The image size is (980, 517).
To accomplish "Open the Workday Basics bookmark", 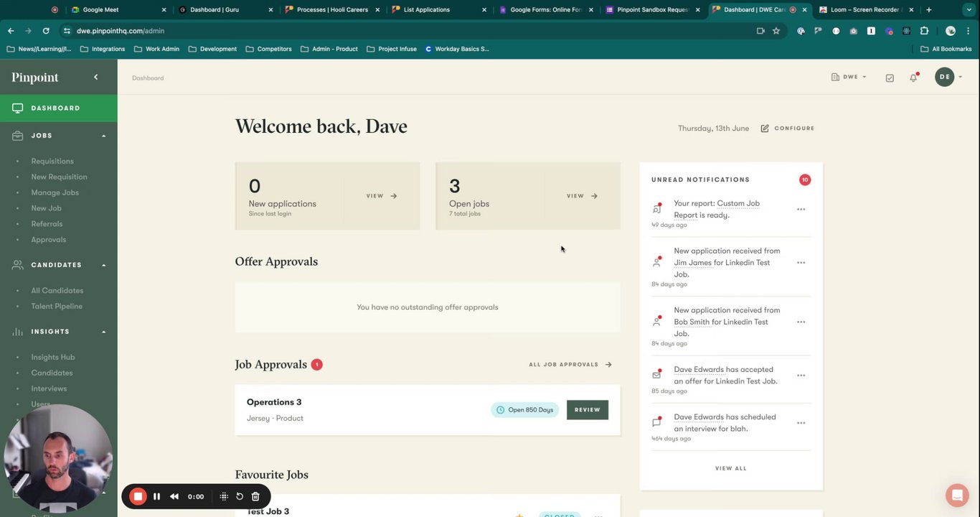I will (x=457, y=49).
